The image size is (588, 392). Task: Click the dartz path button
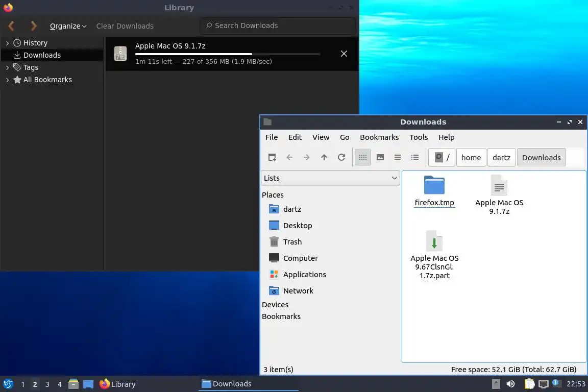click(501, 157)
